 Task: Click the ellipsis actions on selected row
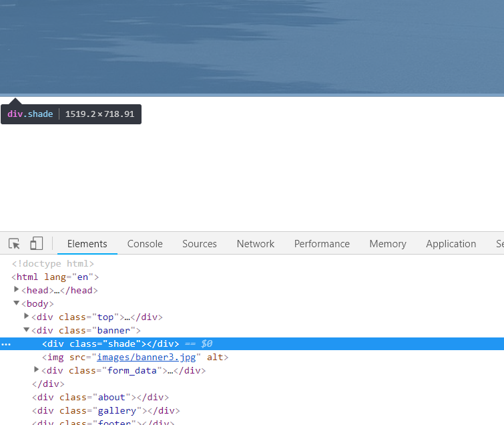coord(6,345)
